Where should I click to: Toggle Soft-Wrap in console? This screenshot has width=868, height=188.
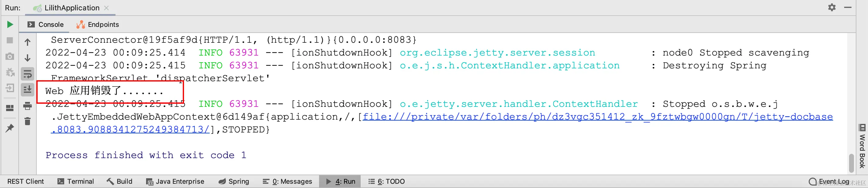pyautogui.click(x=28, y=74)
